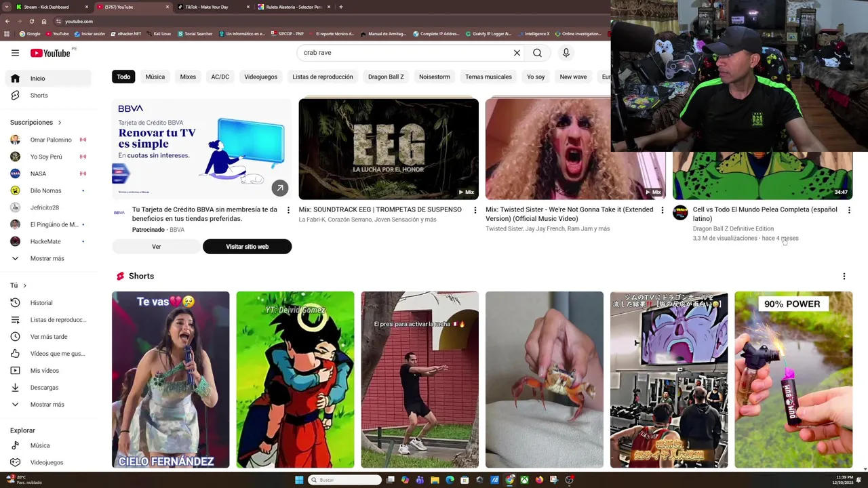This screenshot has height=488, width=868.
Task: Open options menu for BBVA ad
Action: pos(288,210)
